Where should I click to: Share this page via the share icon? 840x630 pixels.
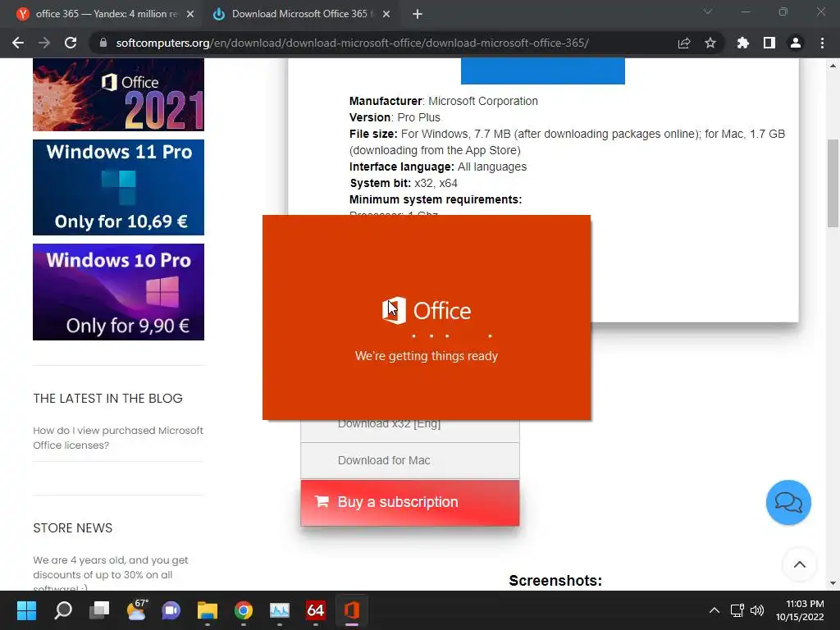(x=684, y=43)
